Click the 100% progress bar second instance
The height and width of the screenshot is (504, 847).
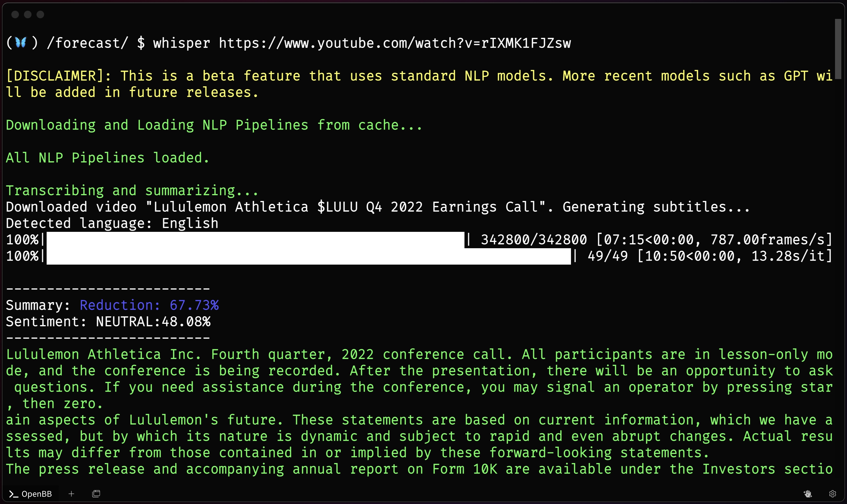coord(307,256)
